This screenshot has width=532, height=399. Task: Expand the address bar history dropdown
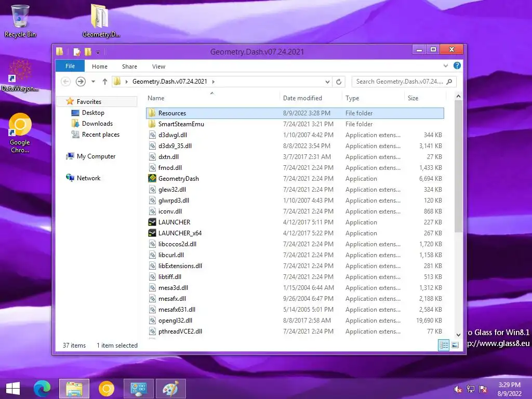(x=327, y=82)
